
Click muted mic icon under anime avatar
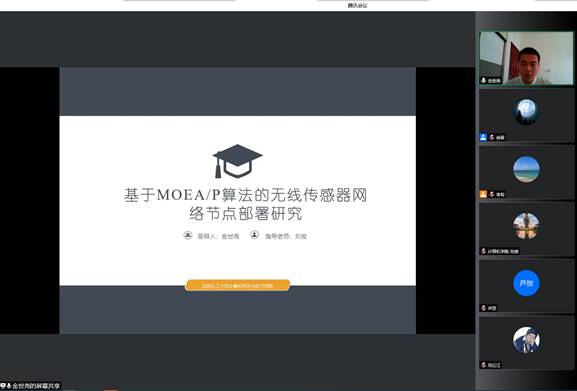pos(484,365)
